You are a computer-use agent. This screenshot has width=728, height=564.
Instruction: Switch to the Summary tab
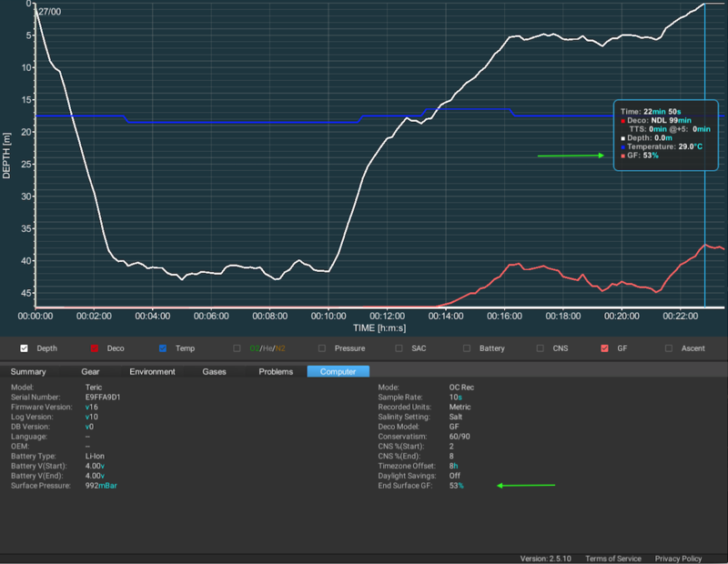click(x=28, y=371)
